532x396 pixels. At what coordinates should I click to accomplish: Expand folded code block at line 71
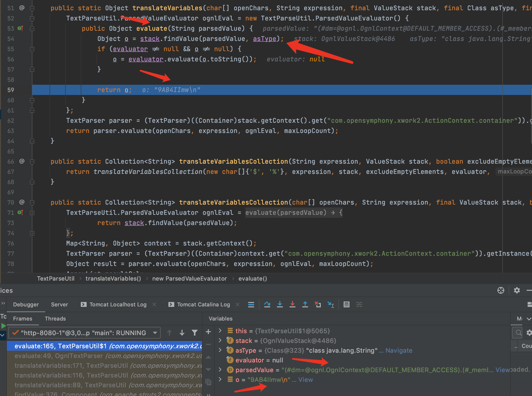(x=32, y=213)
